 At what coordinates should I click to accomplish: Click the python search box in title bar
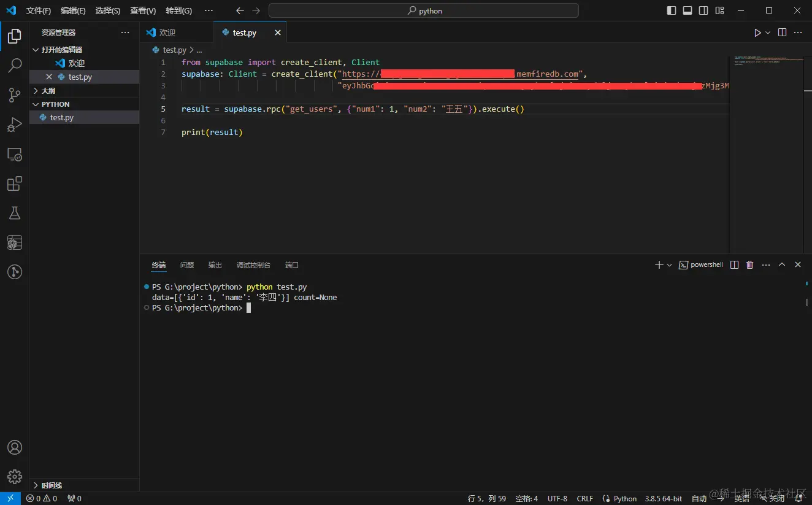point(424,10)
